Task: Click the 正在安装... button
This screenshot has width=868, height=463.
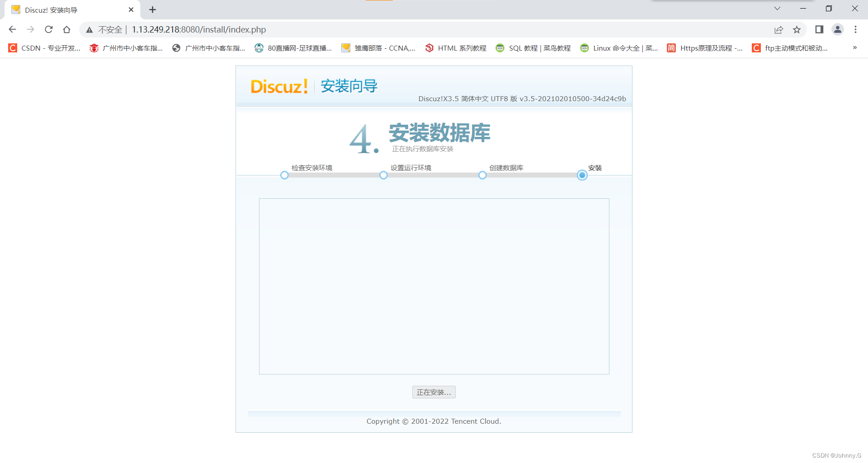Action: click(434, 392)
